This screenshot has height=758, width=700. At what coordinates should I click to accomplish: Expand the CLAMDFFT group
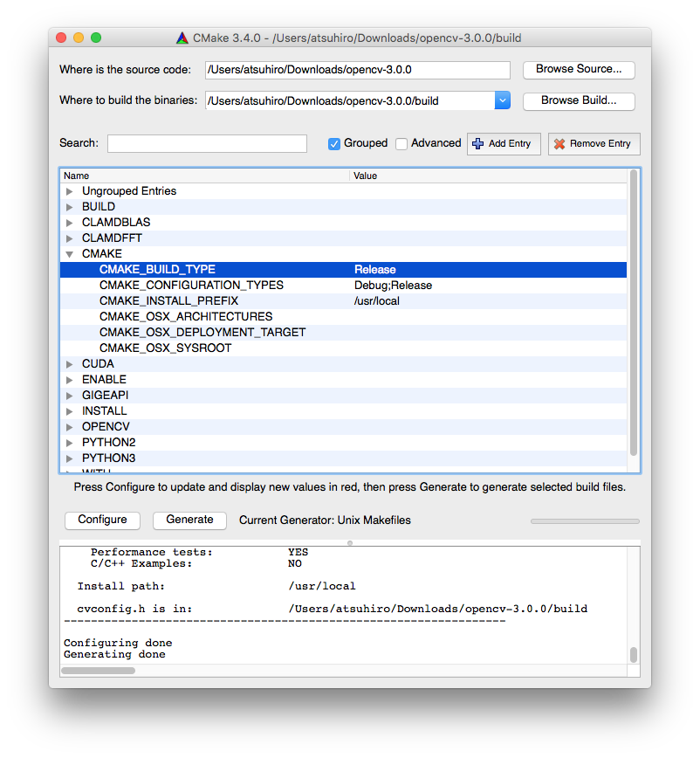(x=70, y=238)
